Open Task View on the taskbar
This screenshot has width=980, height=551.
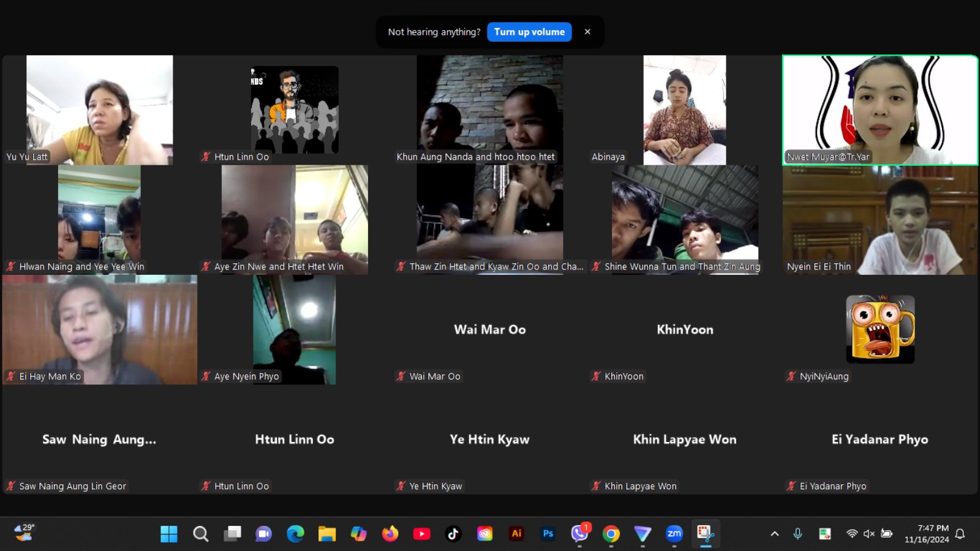coord(232,534)
